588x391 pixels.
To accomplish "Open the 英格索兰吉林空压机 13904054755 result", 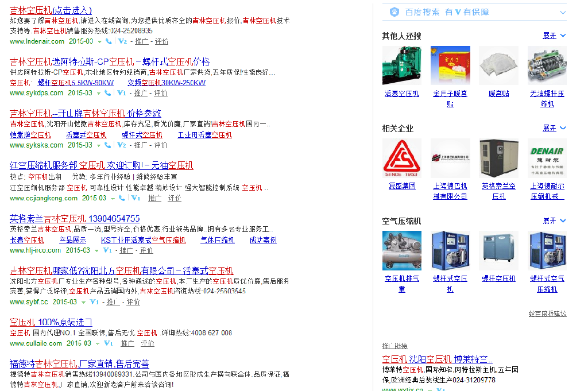I will (75, 219).
